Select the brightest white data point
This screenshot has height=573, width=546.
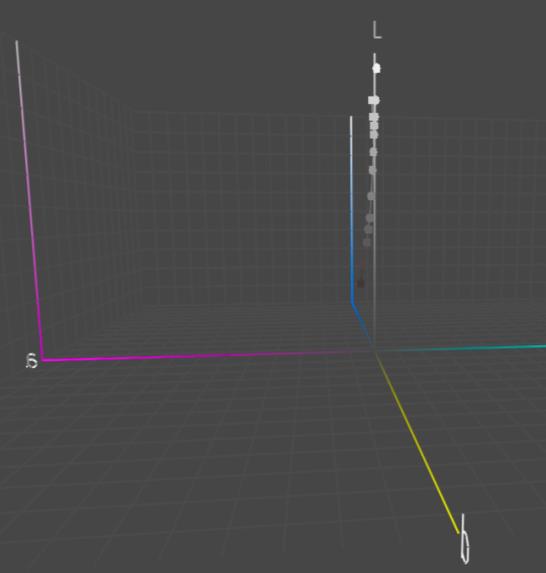tap(376, 68)
